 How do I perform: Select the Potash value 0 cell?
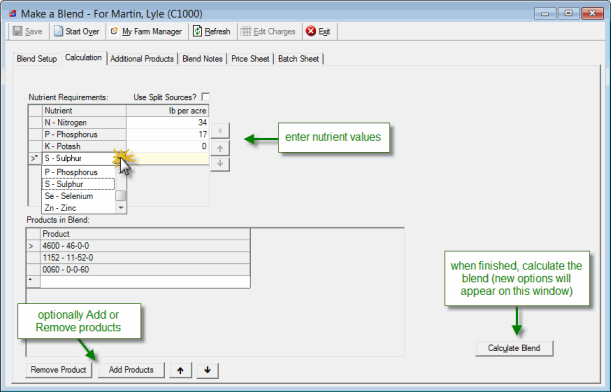[168, 146]
